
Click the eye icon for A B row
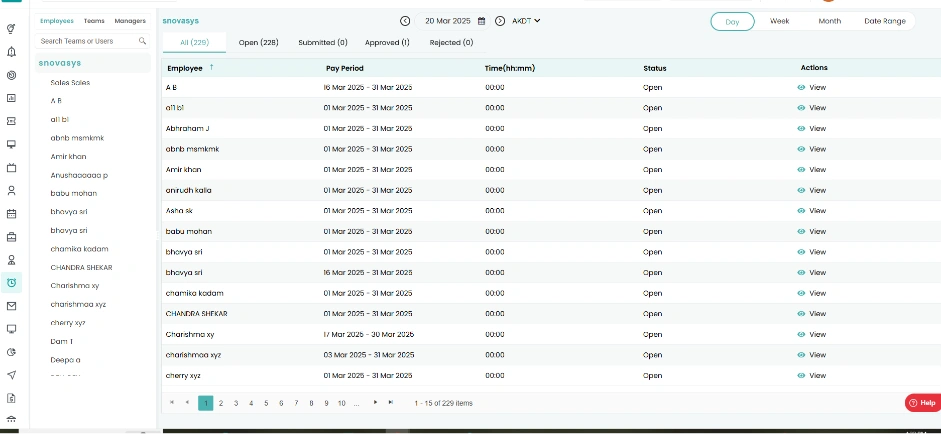(801, 88)
